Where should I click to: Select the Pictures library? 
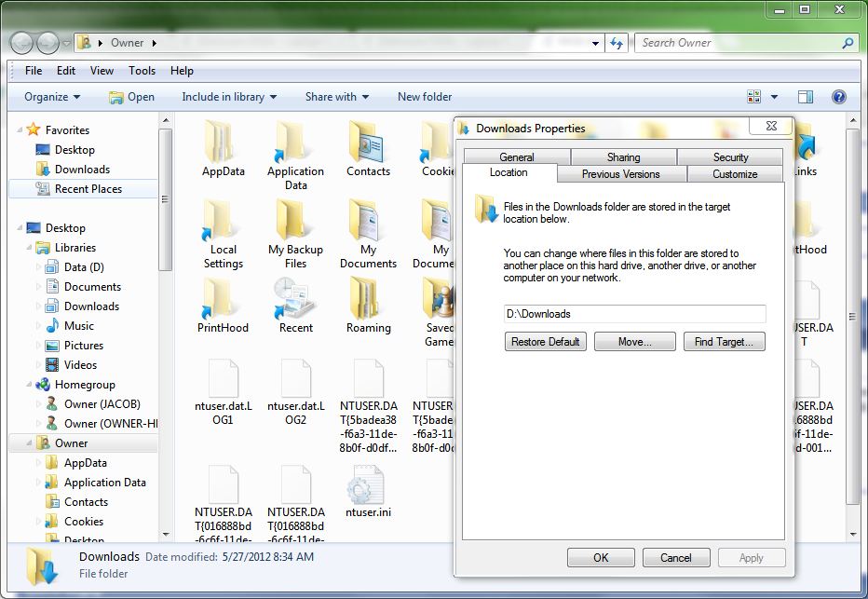click(84, 346)
